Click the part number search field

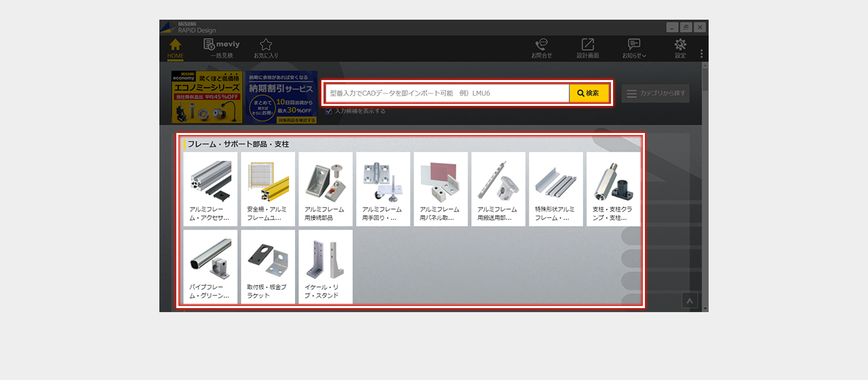tap(448, 93)
